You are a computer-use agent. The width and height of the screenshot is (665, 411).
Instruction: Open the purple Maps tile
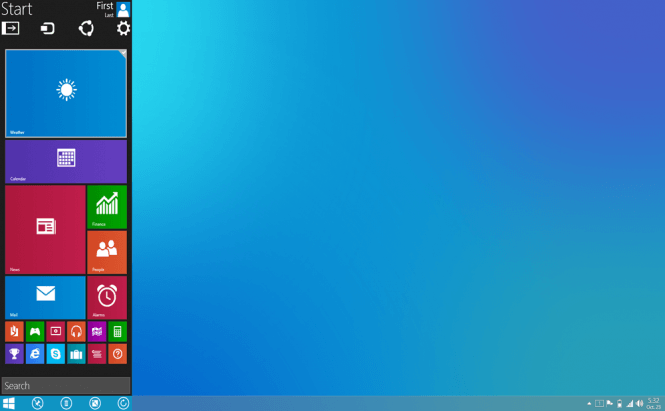97,332
